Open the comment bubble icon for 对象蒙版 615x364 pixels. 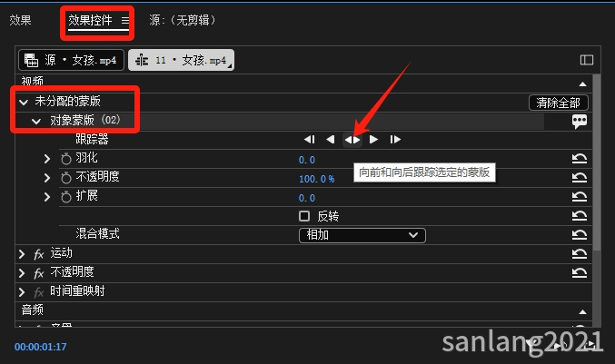tap(580, 122)
